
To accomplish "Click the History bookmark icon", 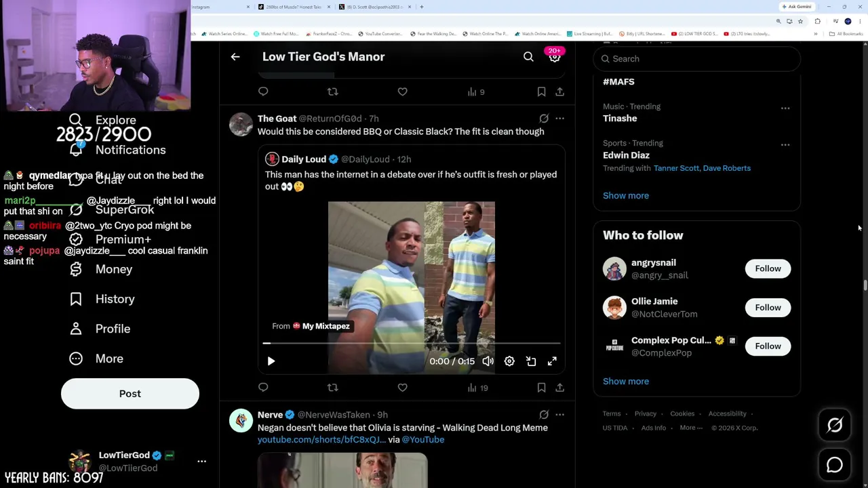I will click(x=76, y=299).
